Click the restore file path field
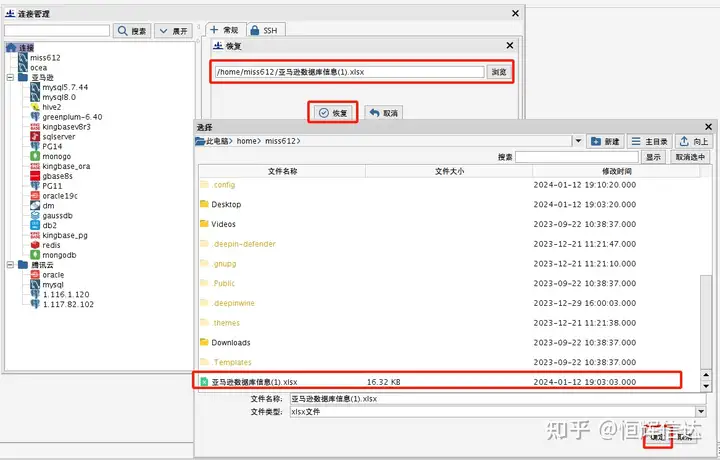Image resolution: width=720 pixels, height=460 pixels. click(x=349, y=72)
